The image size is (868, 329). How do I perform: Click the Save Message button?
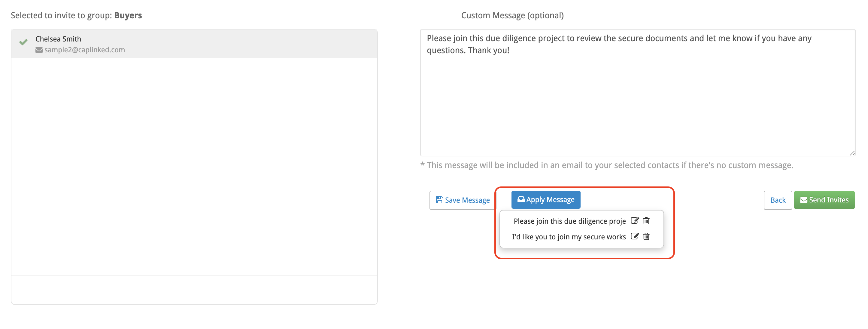463,200
